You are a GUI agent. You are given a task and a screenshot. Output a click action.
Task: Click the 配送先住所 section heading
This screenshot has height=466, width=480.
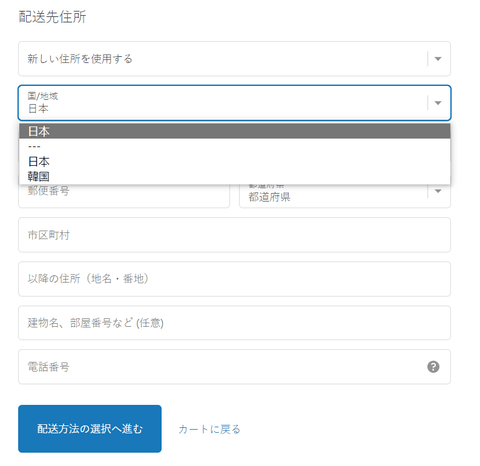(x=52, y=17)
